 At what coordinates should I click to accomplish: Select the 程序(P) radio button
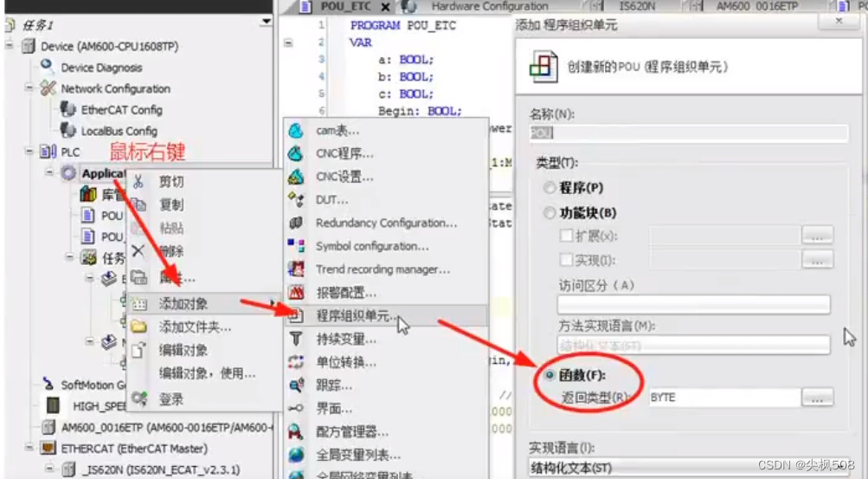[550, 188]
